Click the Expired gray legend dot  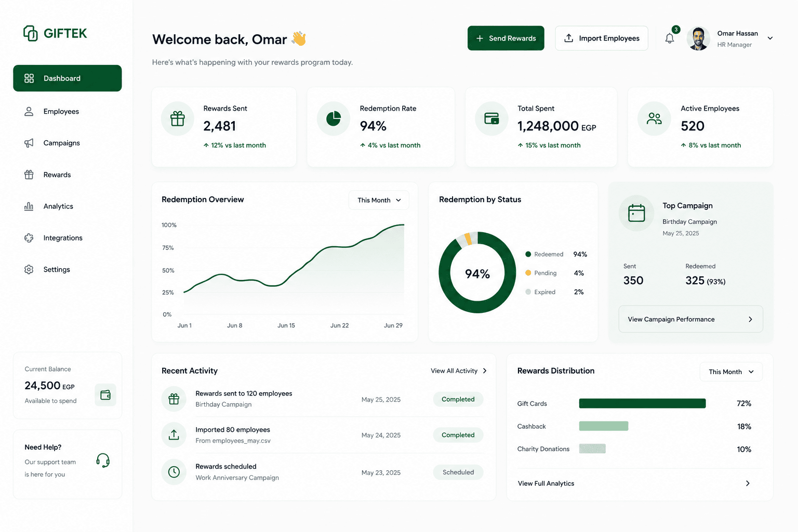pyautogui.click(x=528, y=292)
